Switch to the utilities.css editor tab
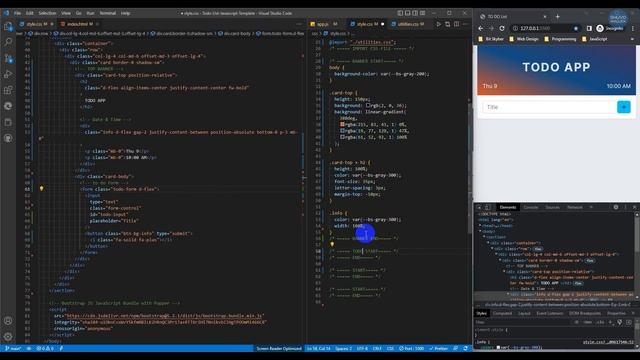640x360 pixels. (409, 24)
